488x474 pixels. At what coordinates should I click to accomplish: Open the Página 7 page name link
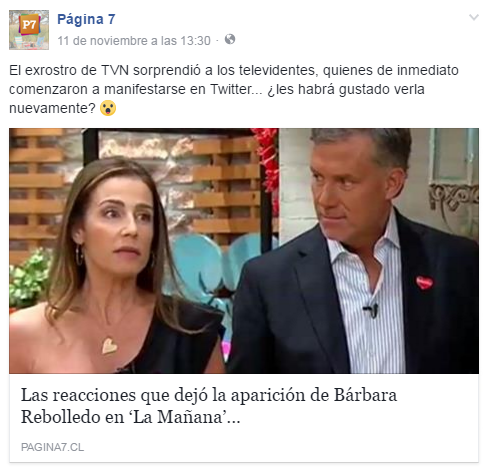click(x=86, y=19)
